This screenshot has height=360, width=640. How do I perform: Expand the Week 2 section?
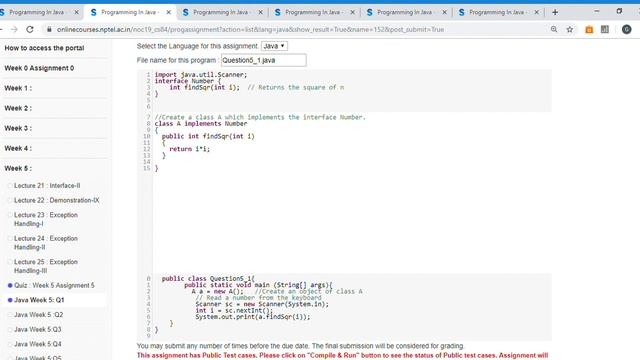point(18,108)
